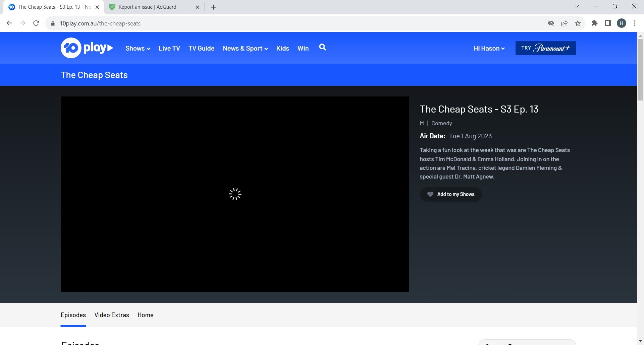
Task: Switch to the Report an issue AdGuard tab
Action: [x=148, y=7]
